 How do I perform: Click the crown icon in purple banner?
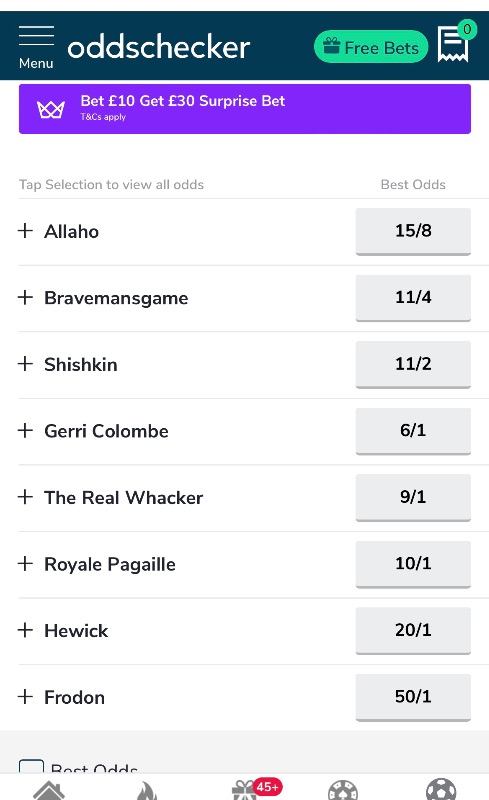51,109
